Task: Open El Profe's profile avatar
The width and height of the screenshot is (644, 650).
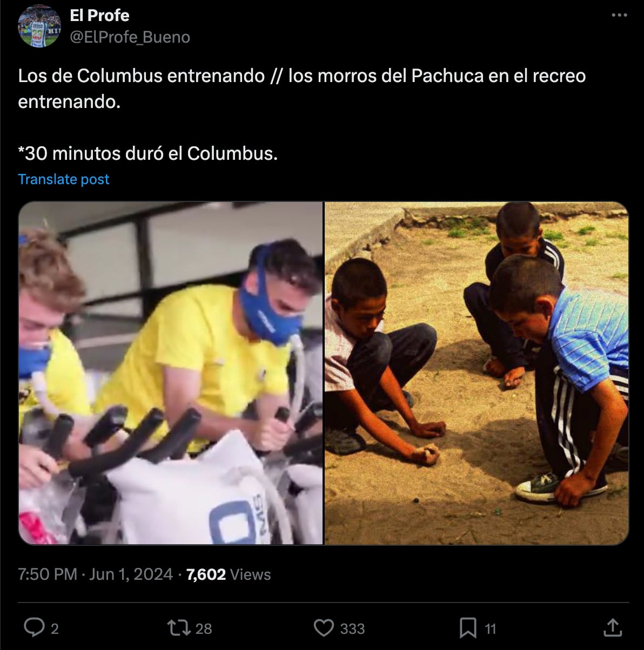Action: pyautogui.click(x=39, y=25)
